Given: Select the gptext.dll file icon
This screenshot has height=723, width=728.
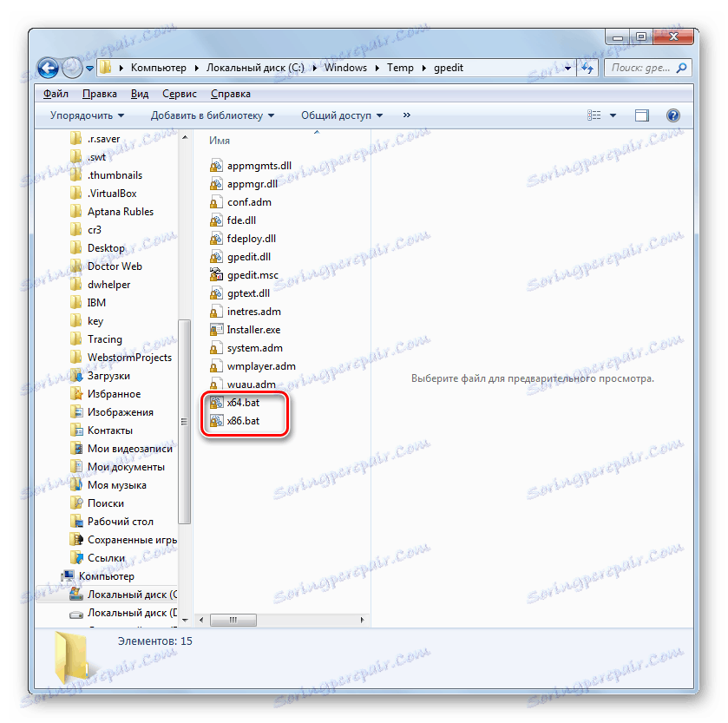Looking at the screenshot, I should coord(216,293).
